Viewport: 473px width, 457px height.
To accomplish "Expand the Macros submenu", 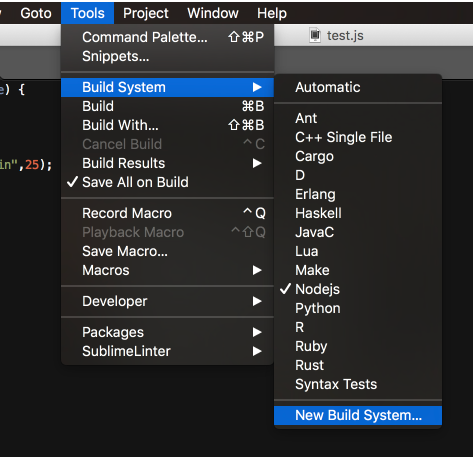I will tap(167, 270).
